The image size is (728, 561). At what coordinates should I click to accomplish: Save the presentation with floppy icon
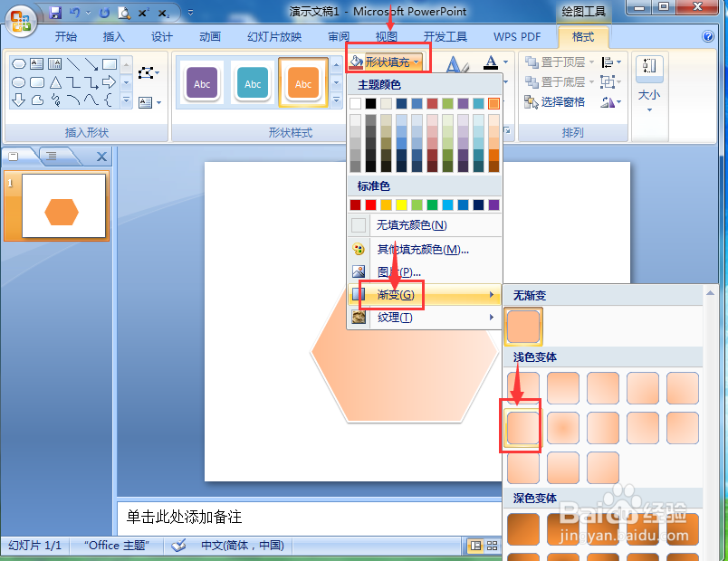pos(55,13)
